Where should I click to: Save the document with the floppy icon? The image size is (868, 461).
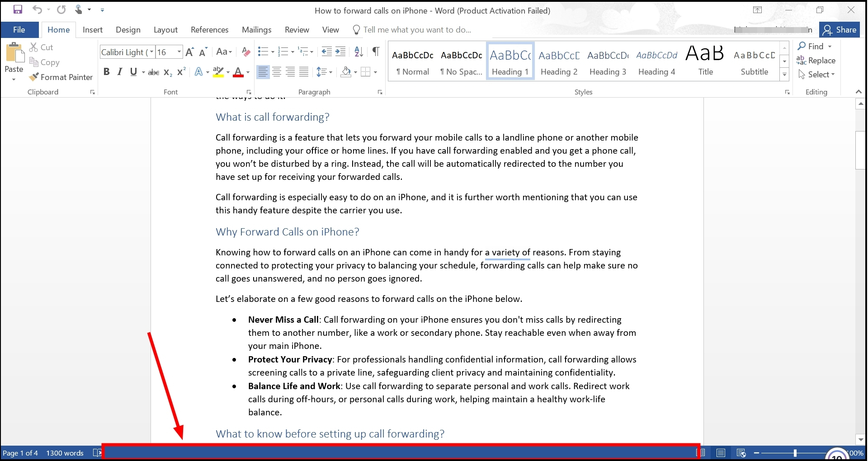[18, 9]
